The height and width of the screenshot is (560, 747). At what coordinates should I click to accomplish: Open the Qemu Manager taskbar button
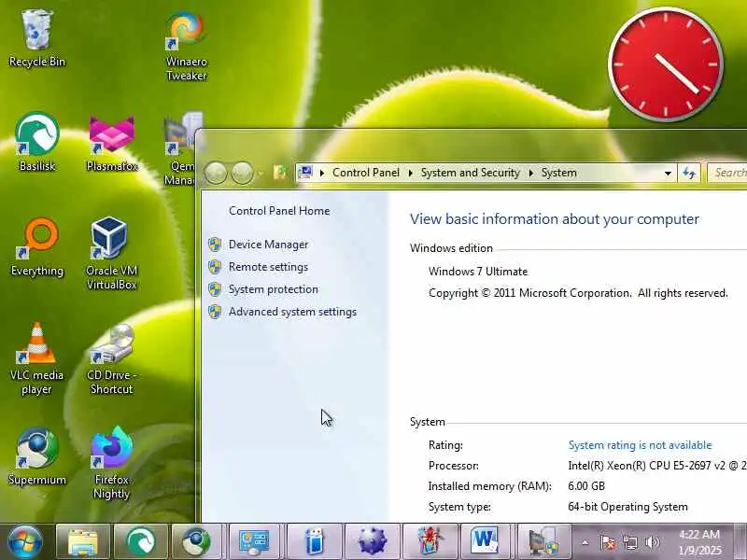[x=543, y=542]
